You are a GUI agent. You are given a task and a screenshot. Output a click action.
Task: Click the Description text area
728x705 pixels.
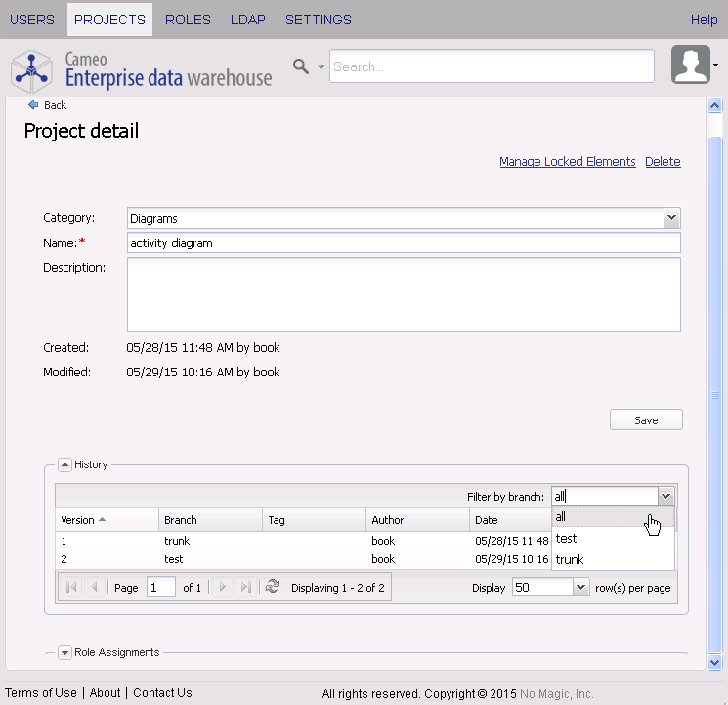pos(404,294)
